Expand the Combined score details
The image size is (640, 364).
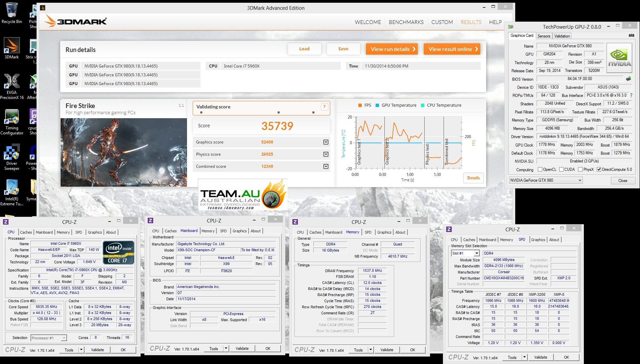[326, 166]
